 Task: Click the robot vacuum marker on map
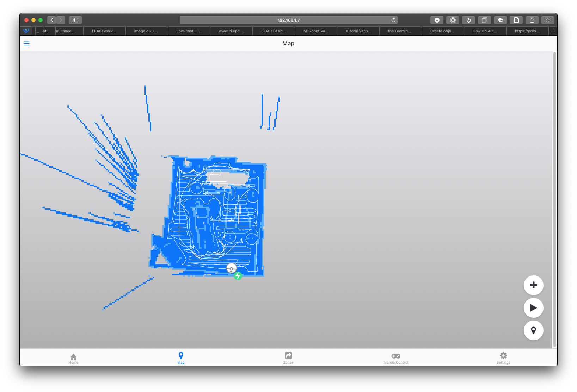(231, 269)
